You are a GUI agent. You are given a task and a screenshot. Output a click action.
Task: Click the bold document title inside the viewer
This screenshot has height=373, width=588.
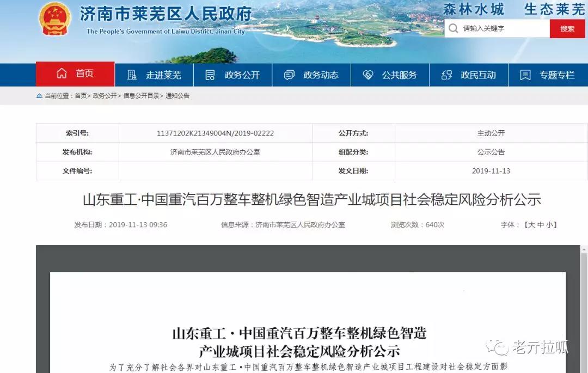tap(299, 343)
